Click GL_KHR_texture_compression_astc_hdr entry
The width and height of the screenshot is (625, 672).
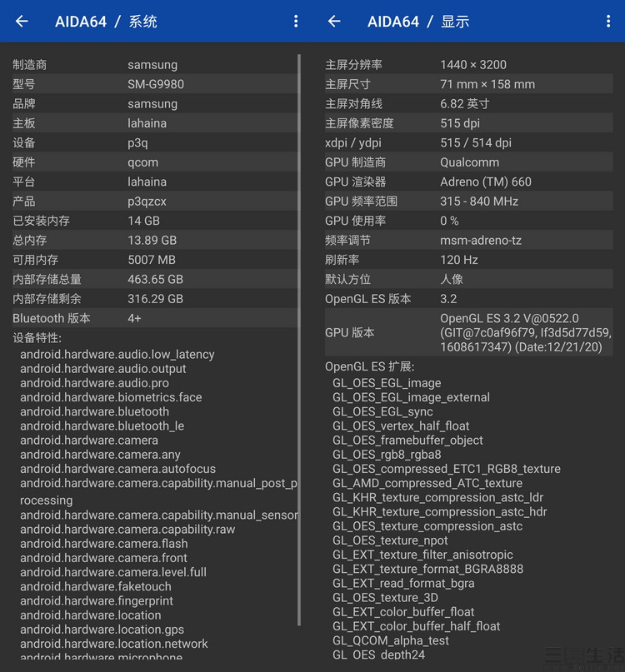(440, 512)
